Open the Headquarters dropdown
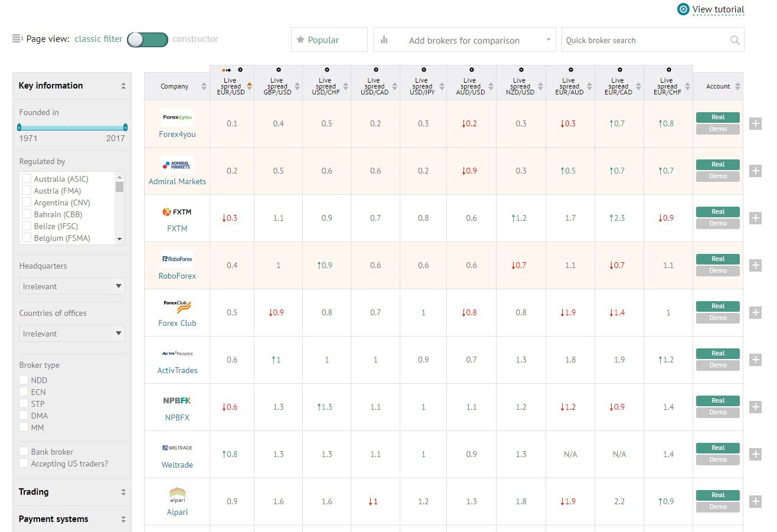 coord(72,286)
